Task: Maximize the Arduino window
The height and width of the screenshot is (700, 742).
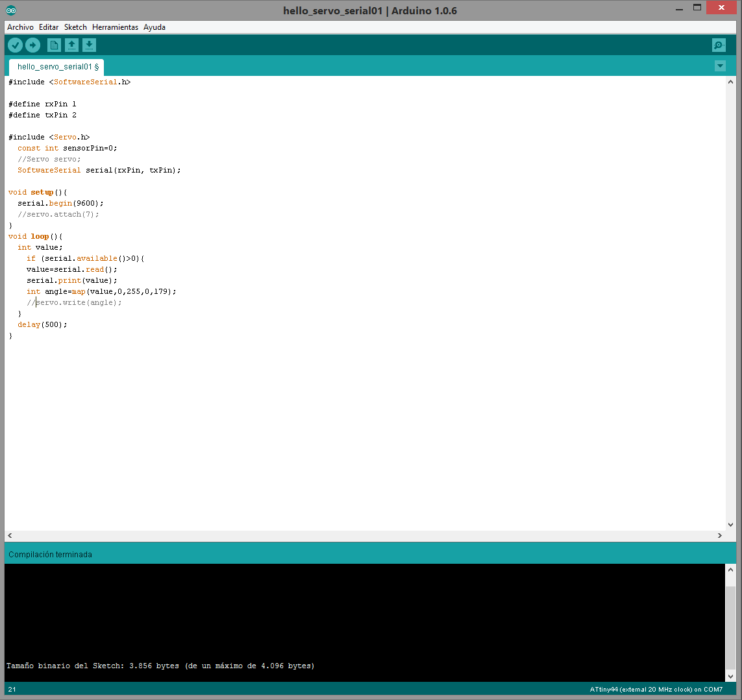Action: 697,8
